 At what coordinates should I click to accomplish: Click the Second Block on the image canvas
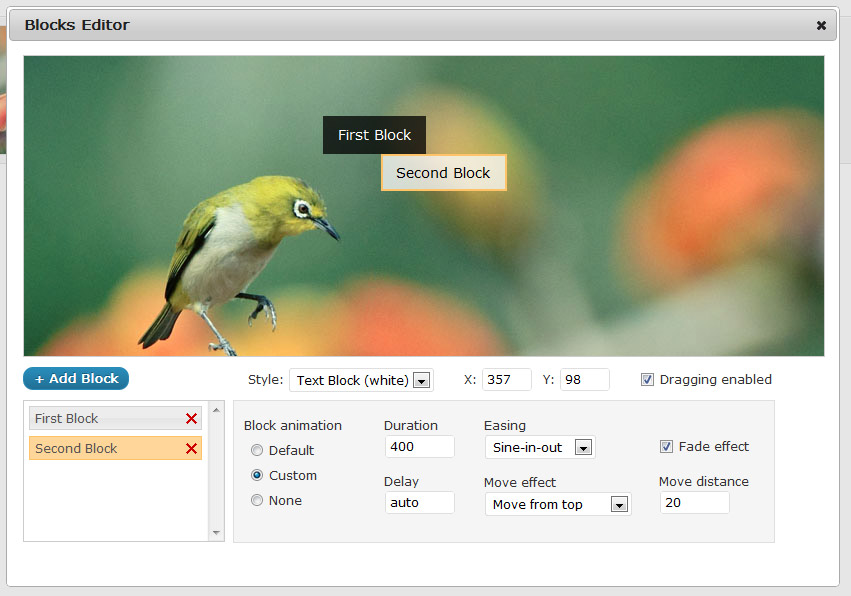click(x=443, y=173)
